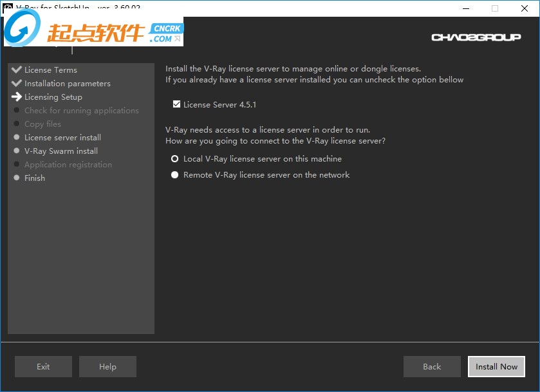Minimize the installer window

(466, 8)
